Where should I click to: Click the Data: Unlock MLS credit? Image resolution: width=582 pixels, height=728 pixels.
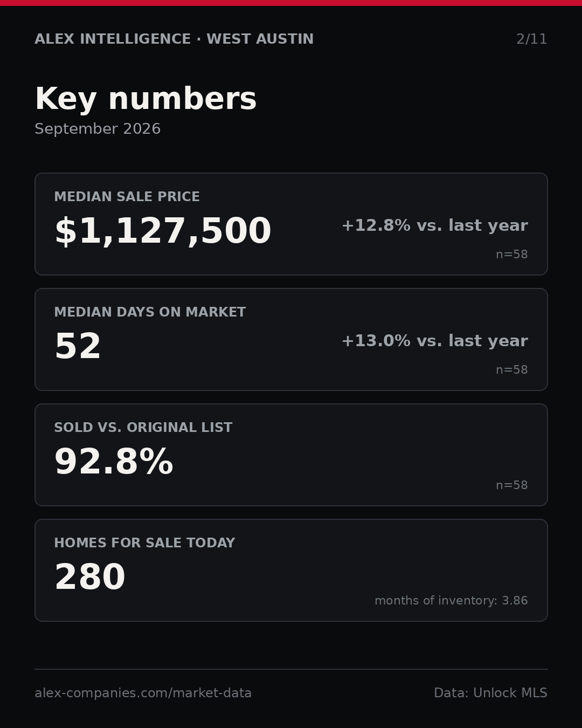[x=491, y=693]
